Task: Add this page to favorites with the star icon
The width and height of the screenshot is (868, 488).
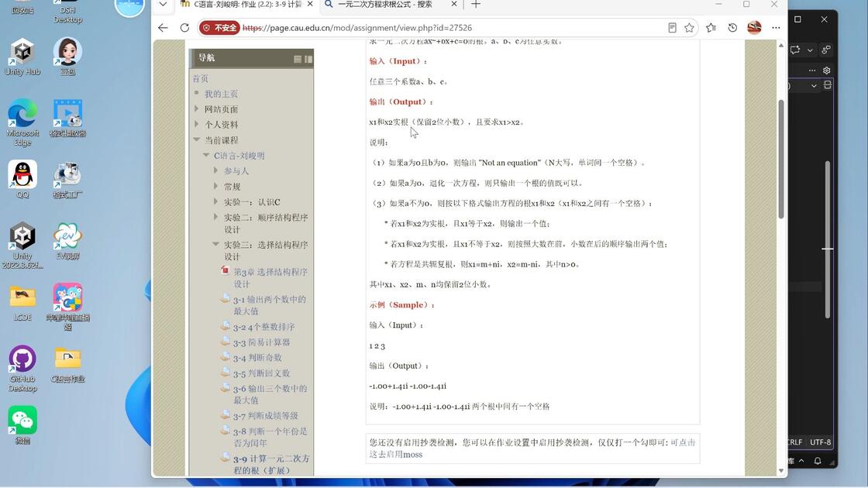Action: tap(689, 28)
